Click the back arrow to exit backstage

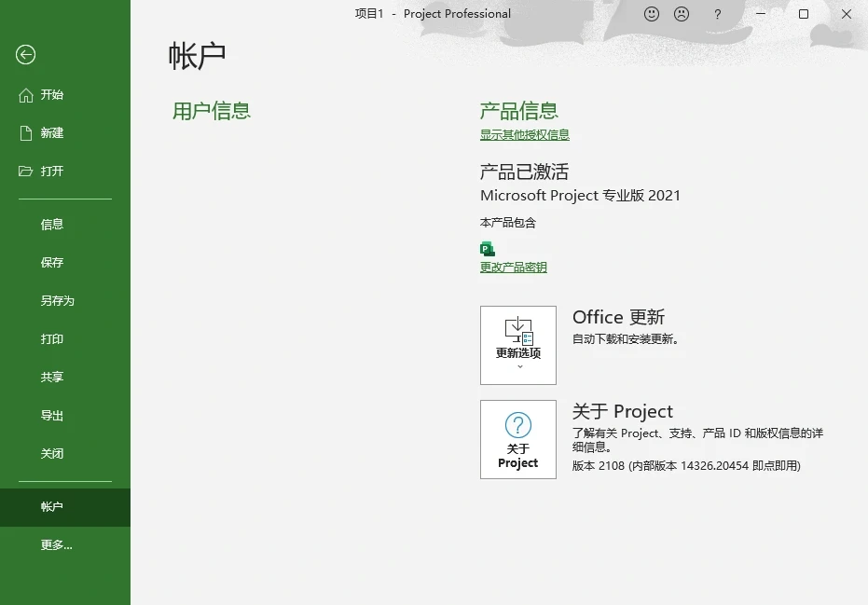[x=25, y=55]
